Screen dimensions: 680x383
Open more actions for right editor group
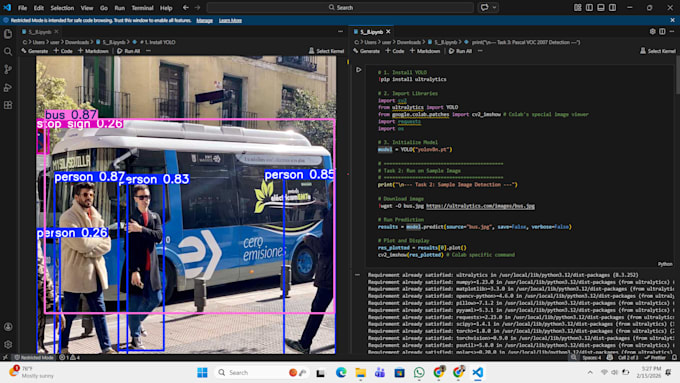point(672,31)
